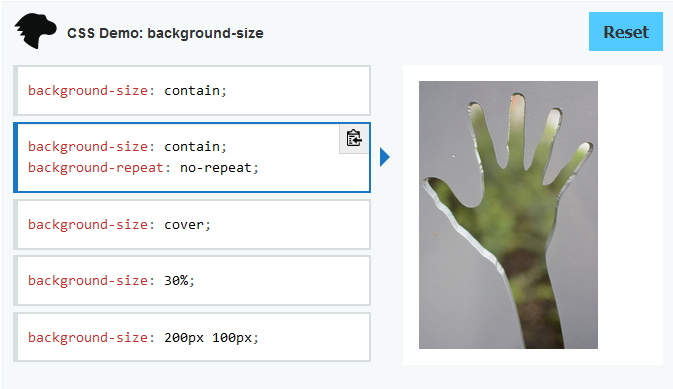Click the 'background-repeat: no-repeat;' code line
The width and height of the screenshot is (673, 389).
click(143, 167)
